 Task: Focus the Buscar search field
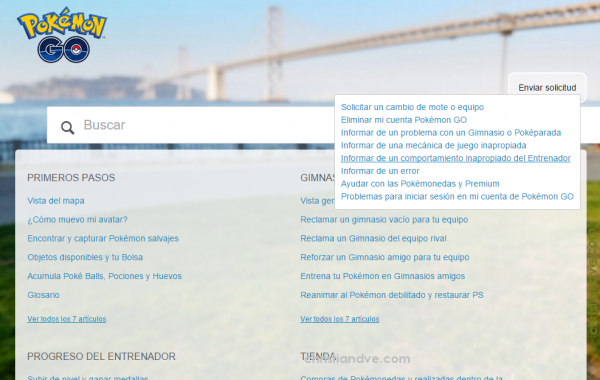pos(190,125)
